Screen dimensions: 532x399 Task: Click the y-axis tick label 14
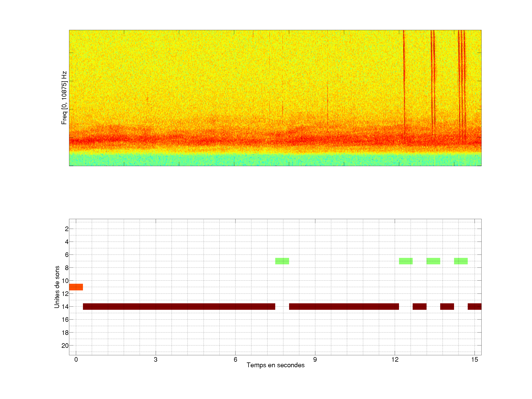[x=65, y=307]
